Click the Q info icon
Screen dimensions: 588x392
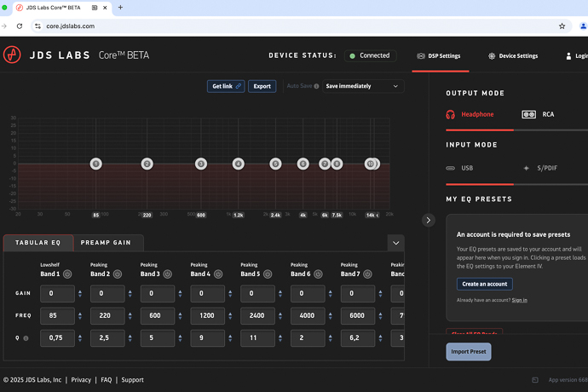pyautogui.click(x=26, y=338)
